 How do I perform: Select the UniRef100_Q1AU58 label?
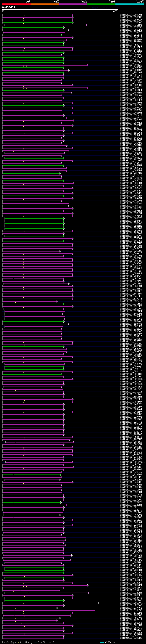tap(131, 610)
